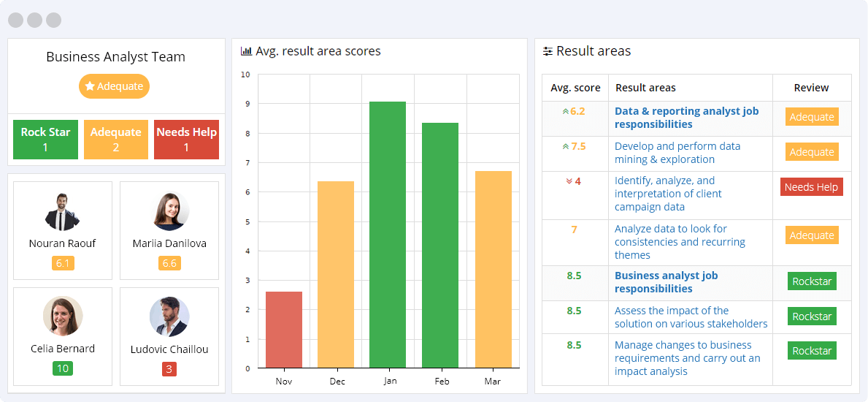Click the name Ludovic Chaillou
Image resolution: width=868 pixels, height=402 pixels.
(169, 349)
